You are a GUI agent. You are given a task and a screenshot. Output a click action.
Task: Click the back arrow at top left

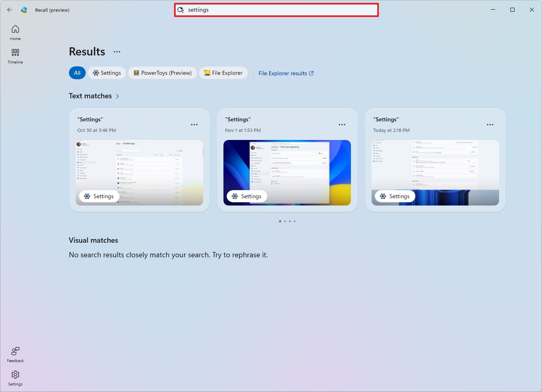(9, 10)
